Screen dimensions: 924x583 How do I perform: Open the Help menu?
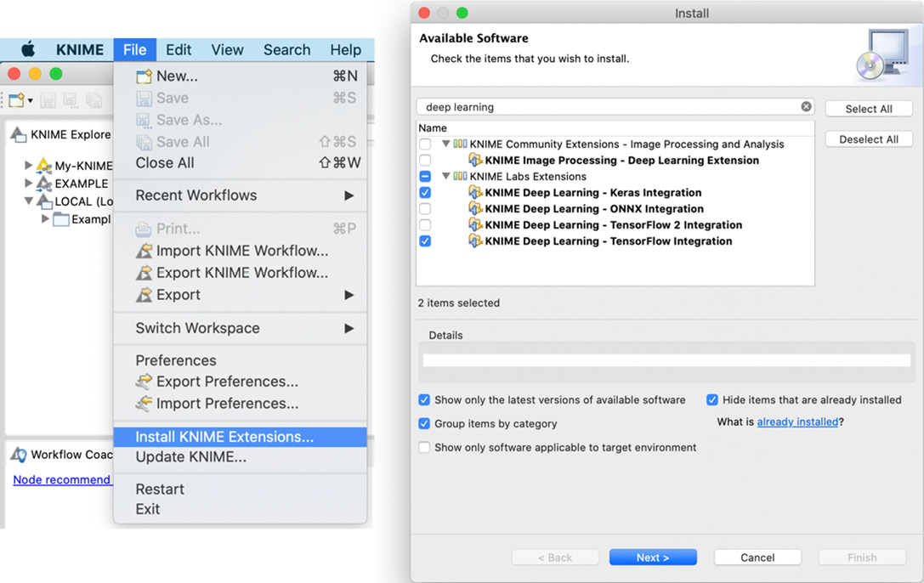coord(345,49)
